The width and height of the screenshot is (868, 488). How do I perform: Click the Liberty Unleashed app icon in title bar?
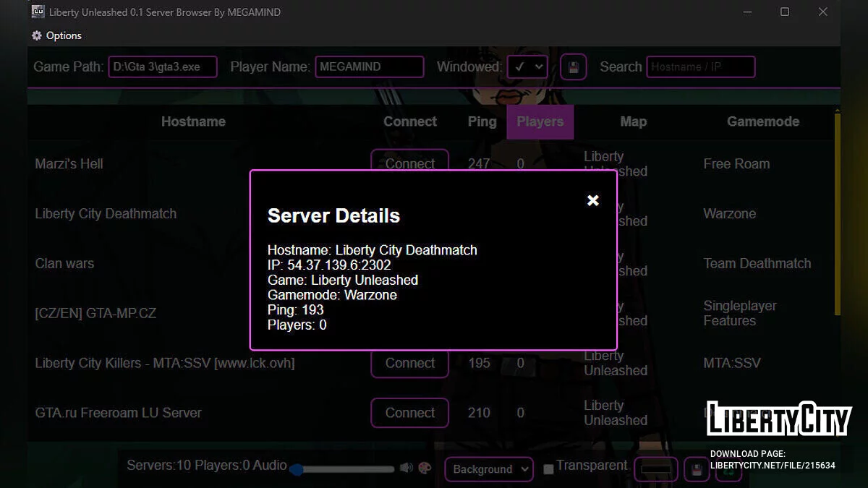click(38, 12)
